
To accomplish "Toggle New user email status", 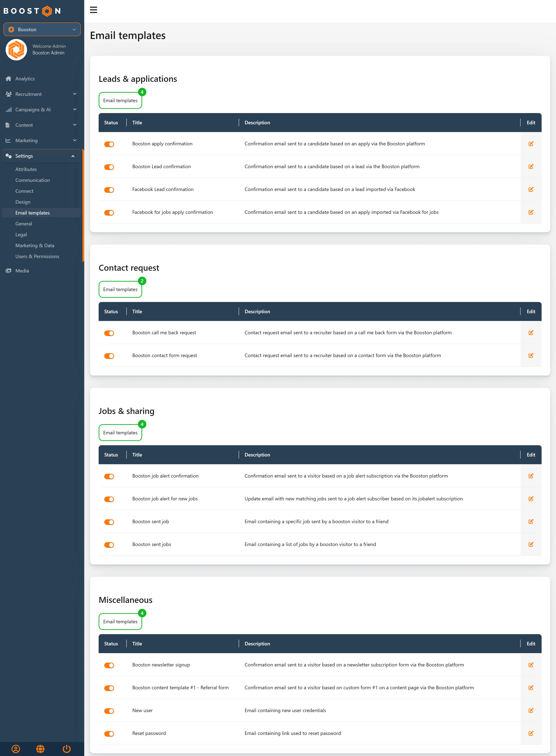I will 109,711.
